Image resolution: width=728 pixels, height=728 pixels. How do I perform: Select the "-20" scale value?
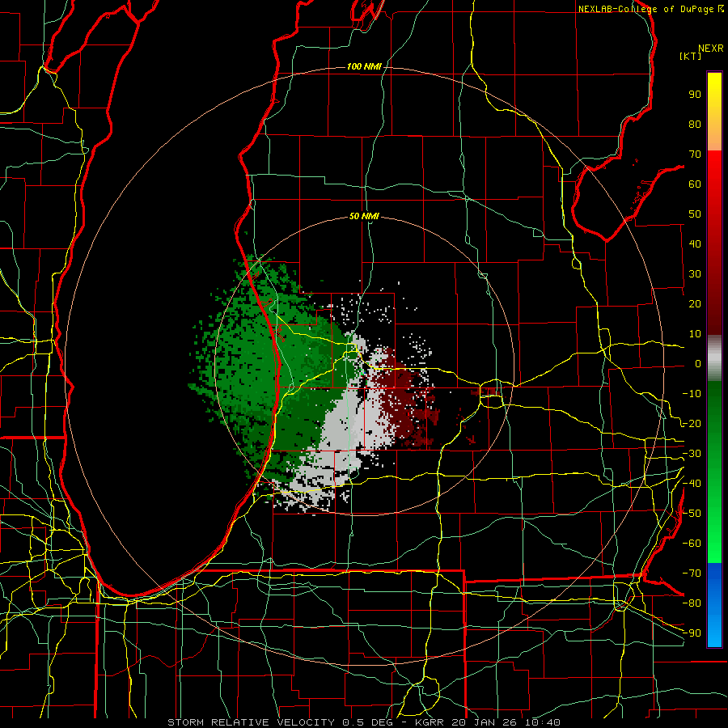[692, 424]
